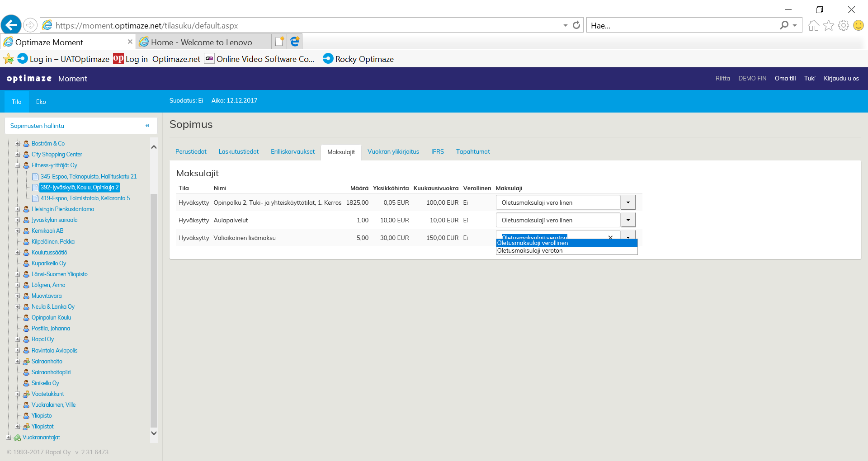
Task: Open payer dropdown for Aulapalvelut row
Action: (627, 220)
